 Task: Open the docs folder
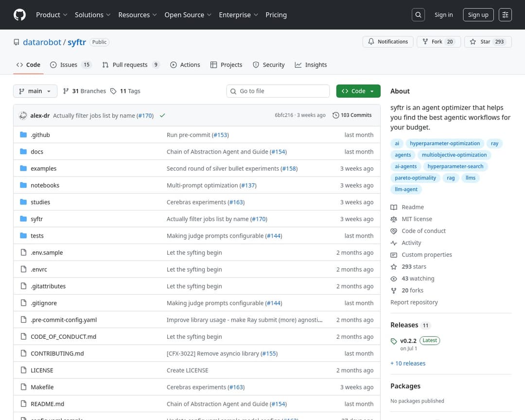(37, 152)
